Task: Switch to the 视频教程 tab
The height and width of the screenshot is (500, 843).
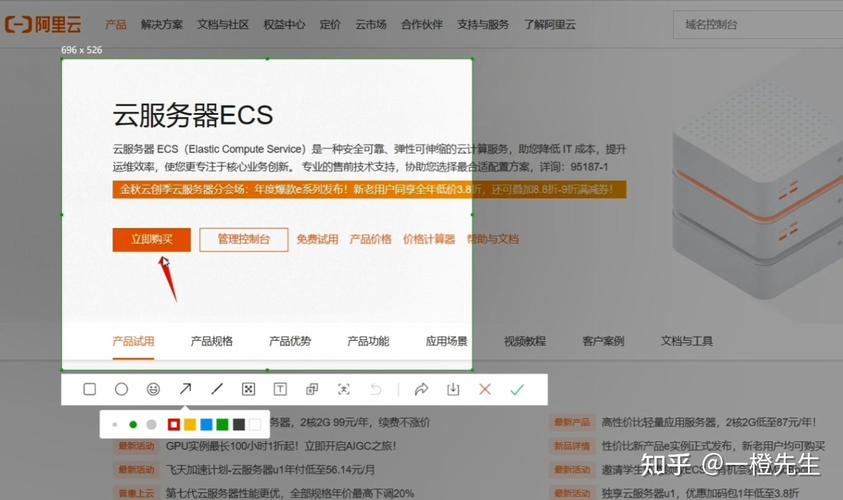Action: pyautogui.click(x=525, y=341)
